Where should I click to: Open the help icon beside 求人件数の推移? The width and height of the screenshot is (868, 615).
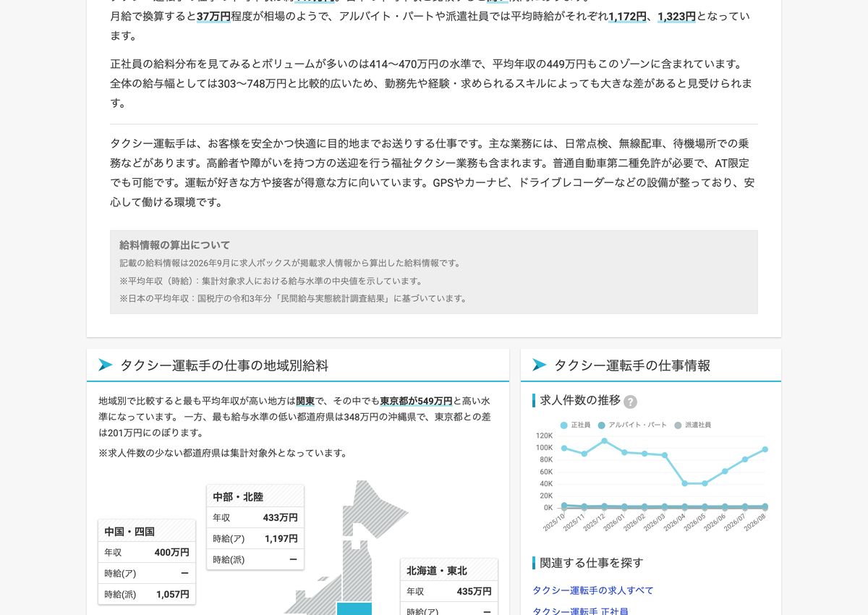click(x=630, y=402)
